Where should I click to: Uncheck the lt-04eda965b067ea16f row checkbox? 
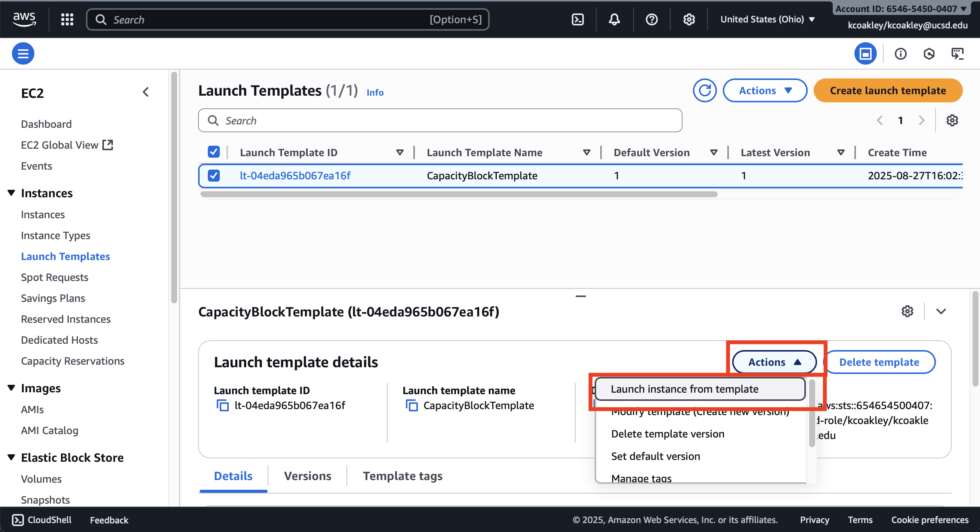(214, 175)
